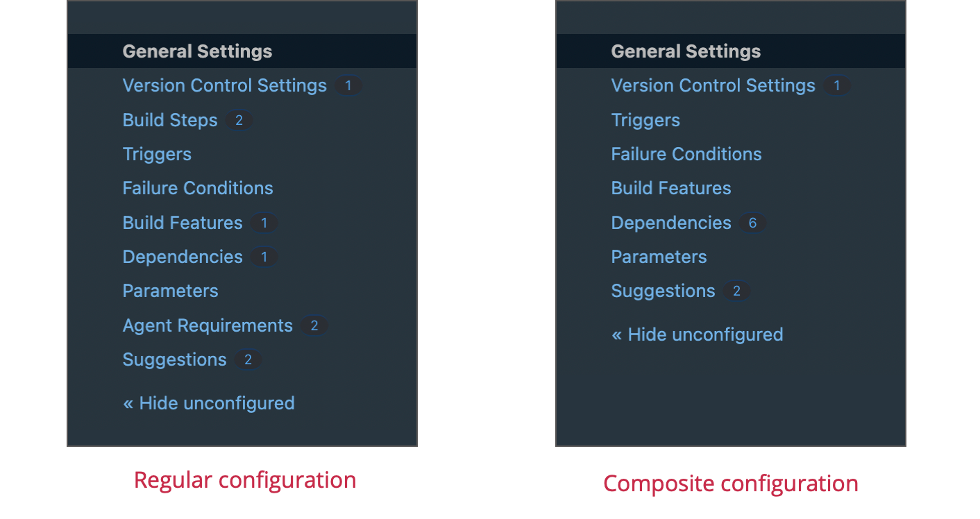The image size is (980, 519).
Task: Open Version Control Settings in regular configuration
Action: point(223,85)
